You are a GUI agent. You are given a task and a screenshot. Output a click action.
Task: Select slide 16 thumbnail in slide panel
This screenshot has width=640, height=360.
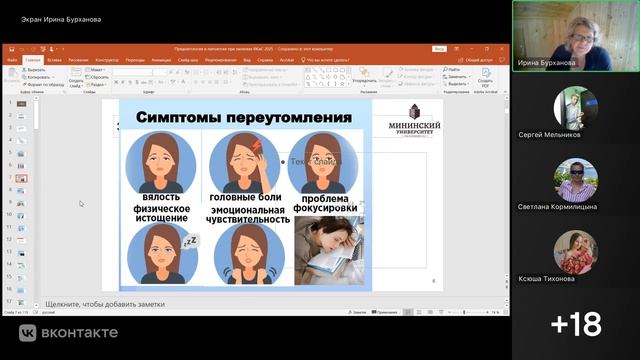click(x=21, y=290)
